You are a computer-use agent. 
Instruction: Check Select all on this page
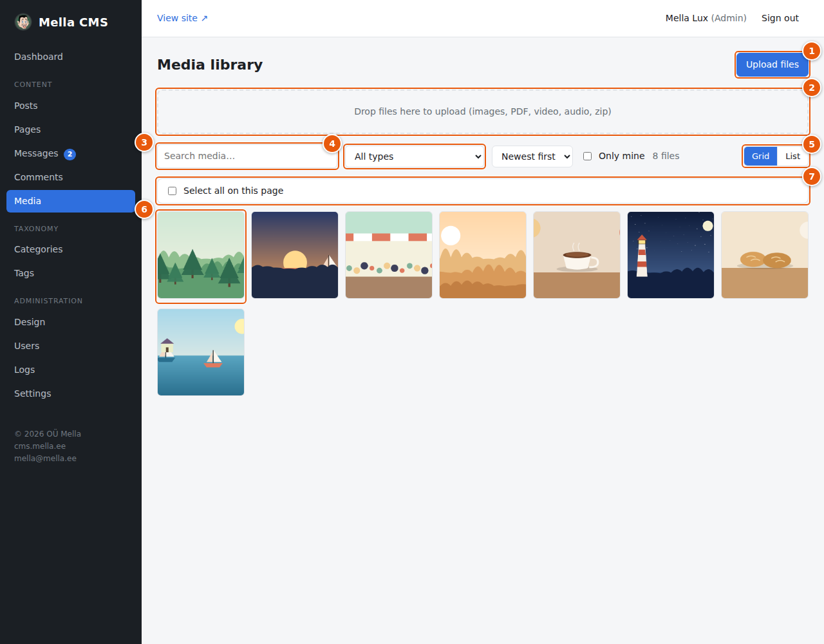(172, 191)
